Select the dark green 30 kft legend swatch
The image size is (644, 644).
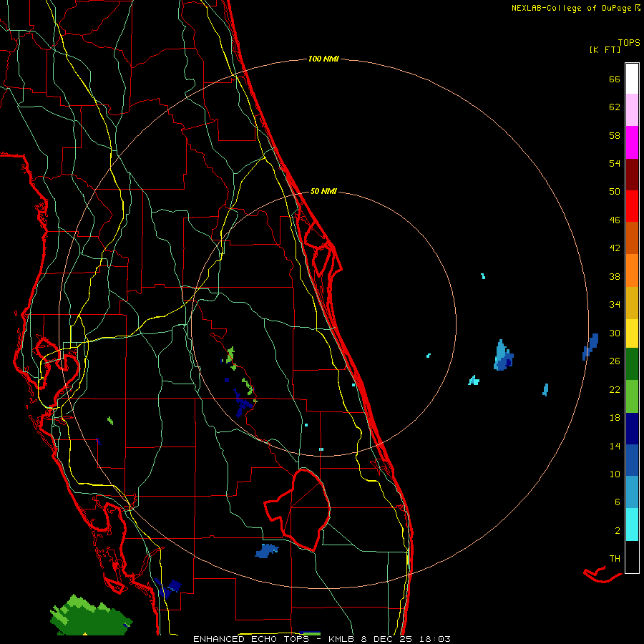(x=632, y=364)
